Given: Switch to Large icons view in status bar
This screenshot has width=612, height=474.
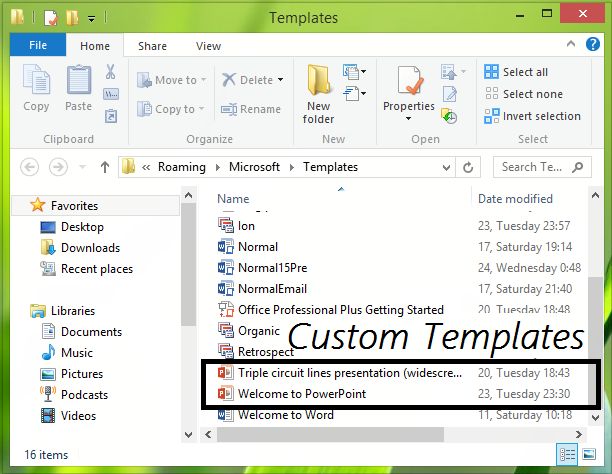Looking at the screenshot, I should [x=589, y=454].
